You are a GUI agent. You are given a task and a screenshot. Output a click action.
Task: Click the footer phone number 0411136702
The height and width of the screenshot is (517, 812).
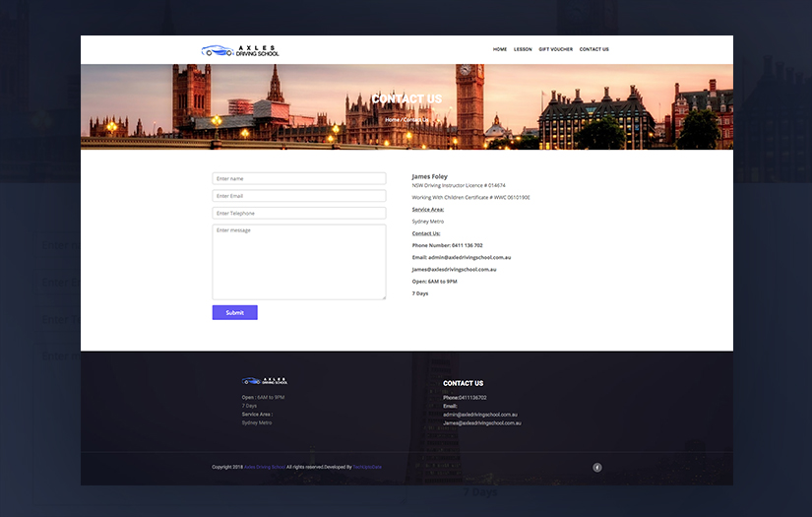click(x=472, y=397)
